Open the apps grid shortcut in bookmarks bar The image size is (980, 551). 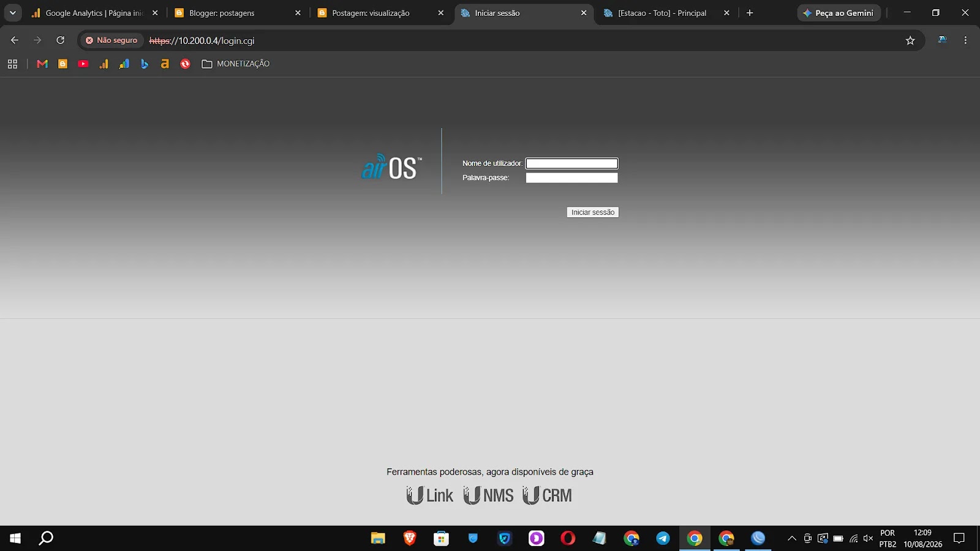(12, 64)
